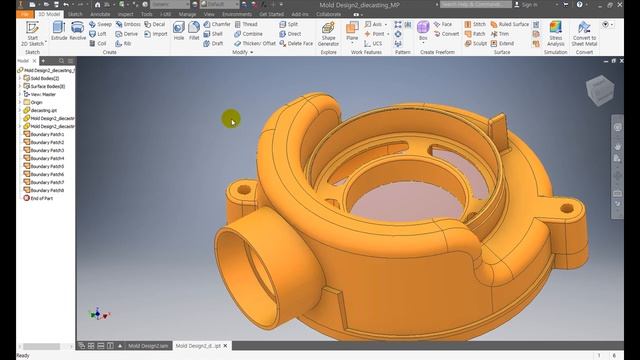Start a new 2D Sketch

click(32, 33)
